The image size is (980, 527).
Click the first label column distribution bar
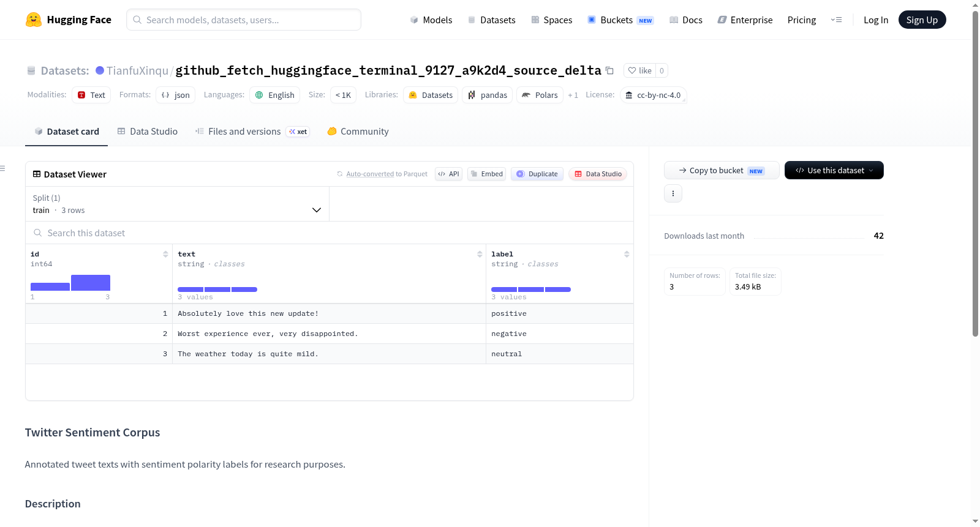coord(504,289)
